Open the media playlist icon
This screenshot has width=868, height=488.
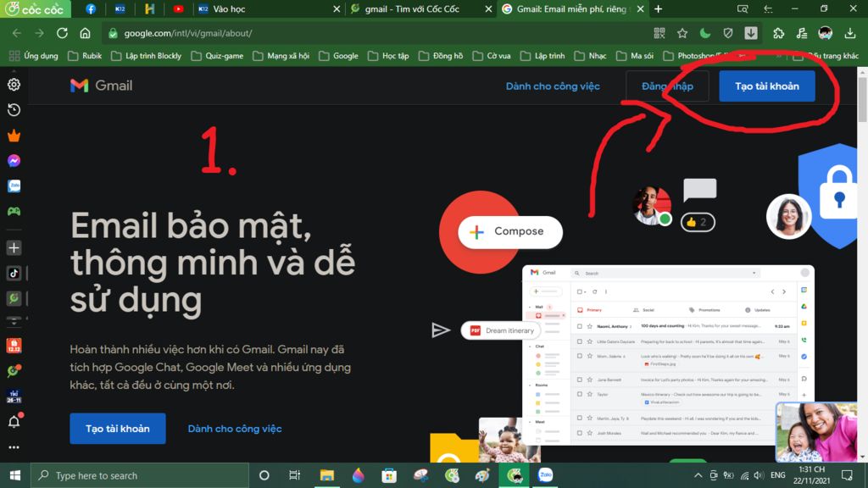(802, 33)
